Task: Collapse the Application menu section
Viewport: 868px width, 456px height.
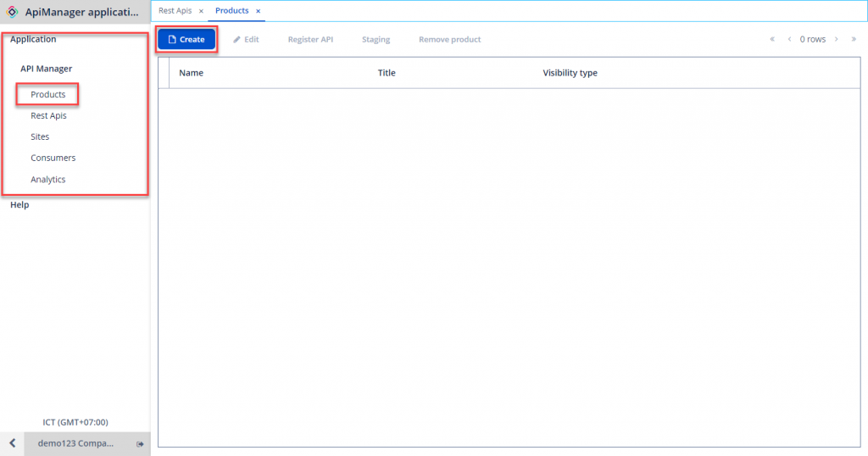Action: click(x=33, y=40)
